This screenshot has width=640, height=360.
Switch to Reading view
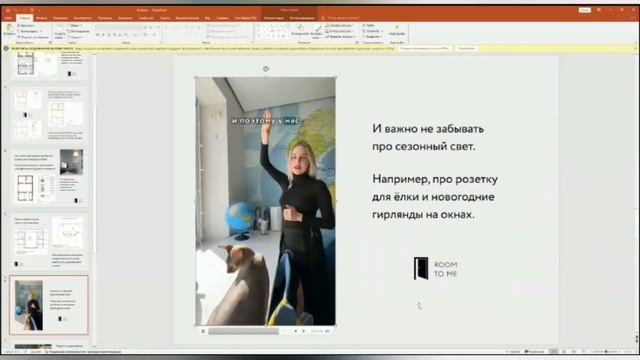[x=573, y=351]
